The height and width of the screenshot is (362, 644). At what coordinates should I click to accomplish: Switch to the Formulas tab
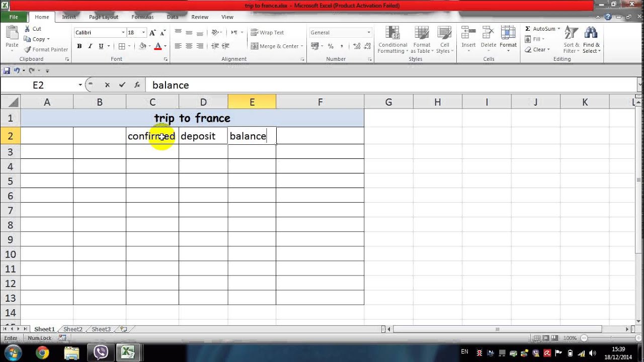coord(142,17)
